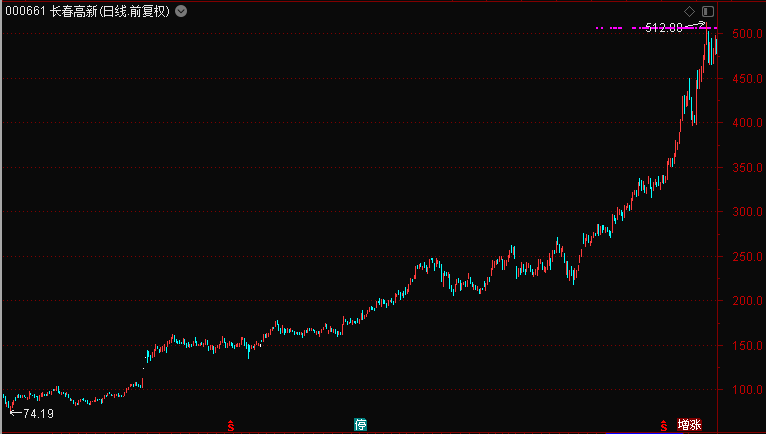Toggle the side panel layout icon

[x=708, y=11]
